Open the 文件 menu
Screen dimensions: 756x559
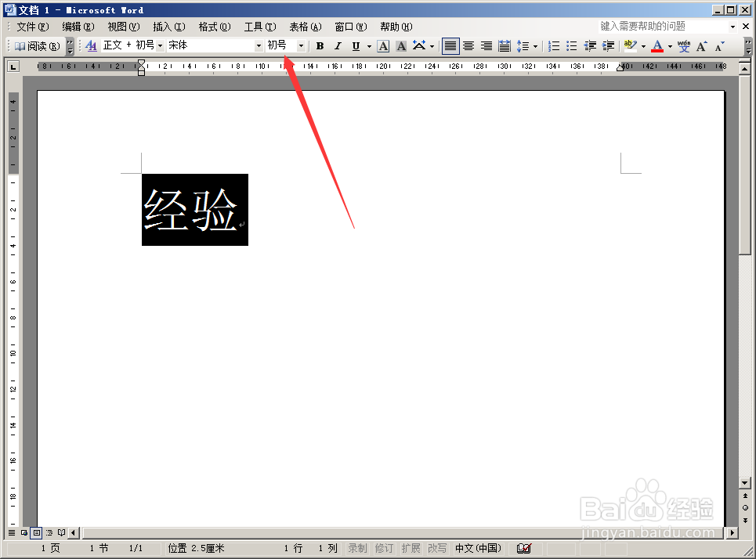pos(33,27)
